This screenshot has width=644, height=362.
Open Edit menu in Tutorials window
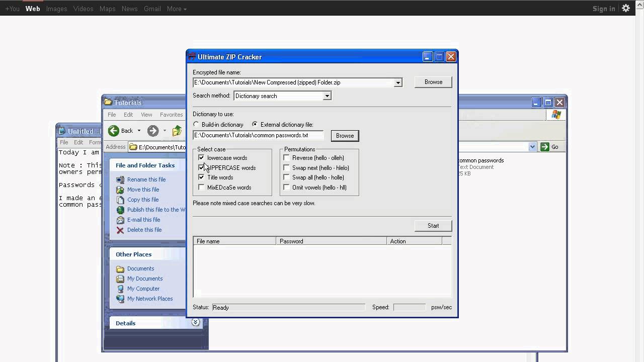click(x=128, y=115)
